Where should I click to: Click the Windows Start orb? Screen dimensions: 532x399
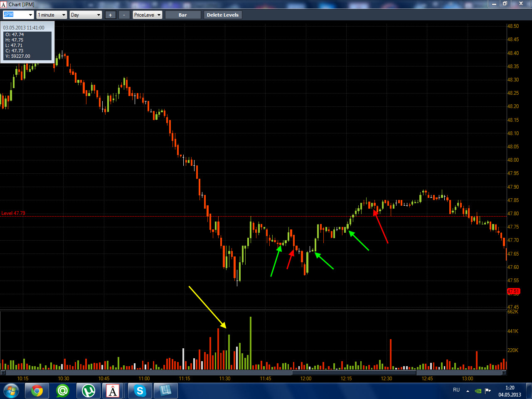click(11, 391)
